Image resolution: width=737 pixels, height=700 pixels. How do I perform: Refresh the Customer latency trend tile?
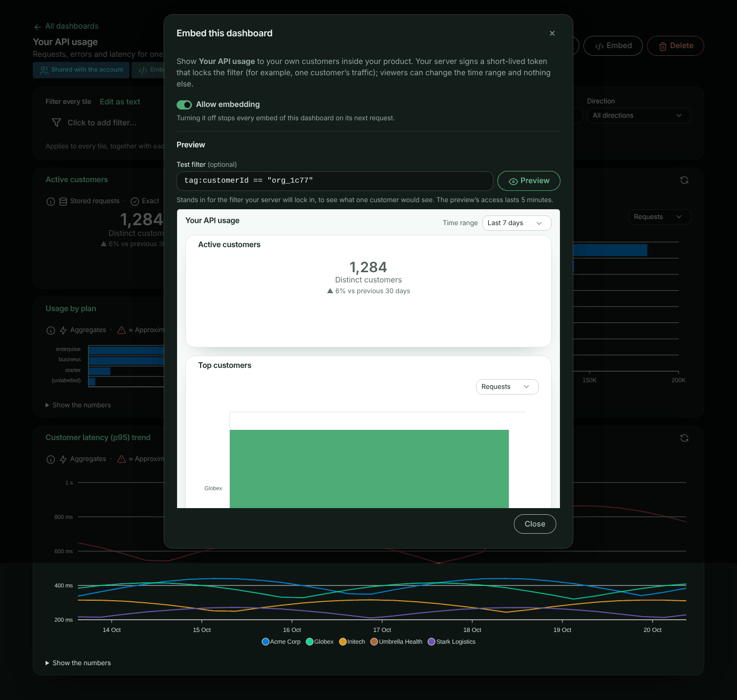click(684, 438)
